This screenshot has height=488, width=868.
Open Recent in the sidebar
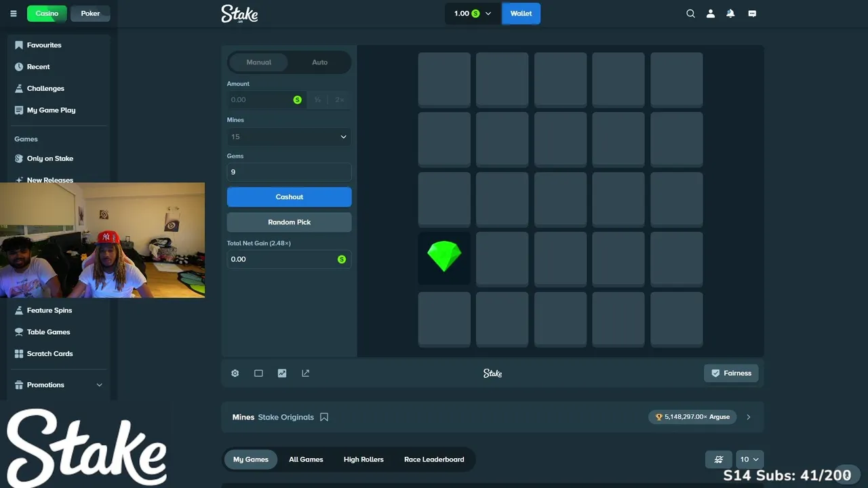point(38,66)
